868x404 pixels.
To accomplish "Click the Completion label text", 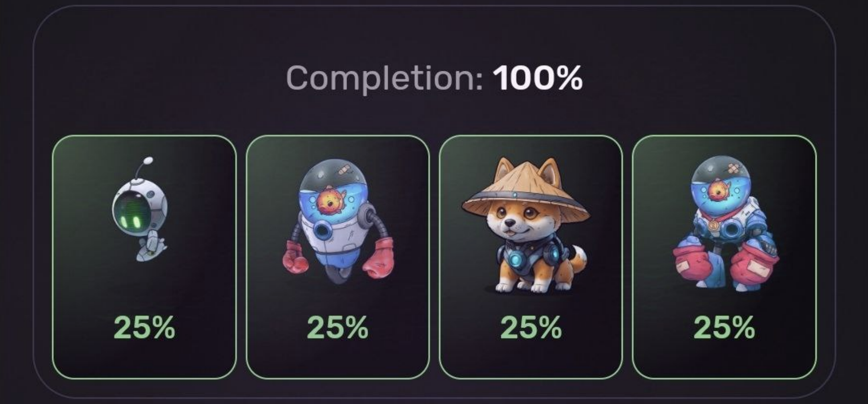I will (x=384, y=78).
